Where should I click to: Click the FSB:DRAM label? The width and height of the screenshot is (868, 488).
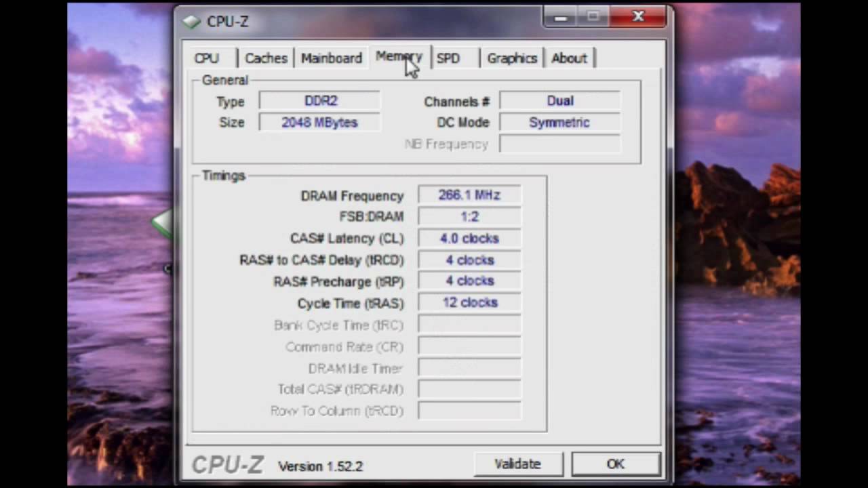(x=371, y=217)
